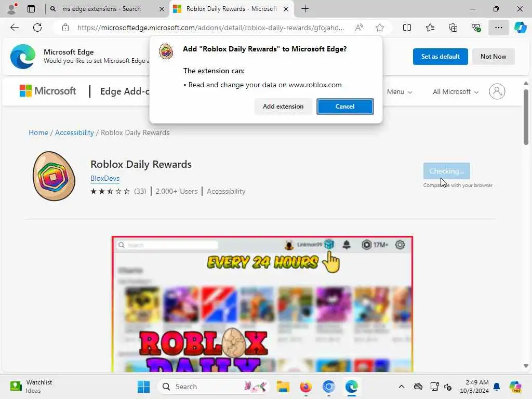Open notifications bell icon

pyautogui.click(x=497, y=387)
